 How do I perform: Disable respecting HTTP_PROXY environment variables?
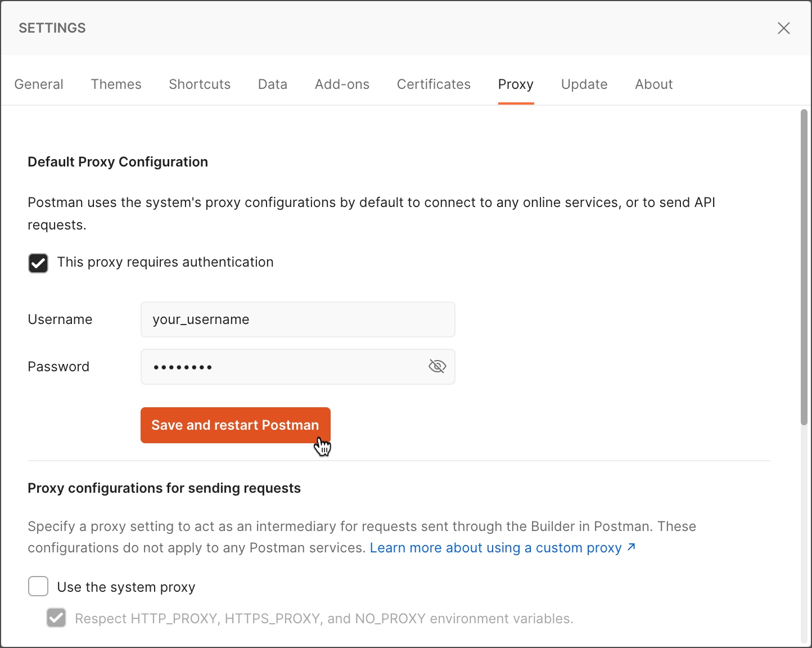coord(56,618)
